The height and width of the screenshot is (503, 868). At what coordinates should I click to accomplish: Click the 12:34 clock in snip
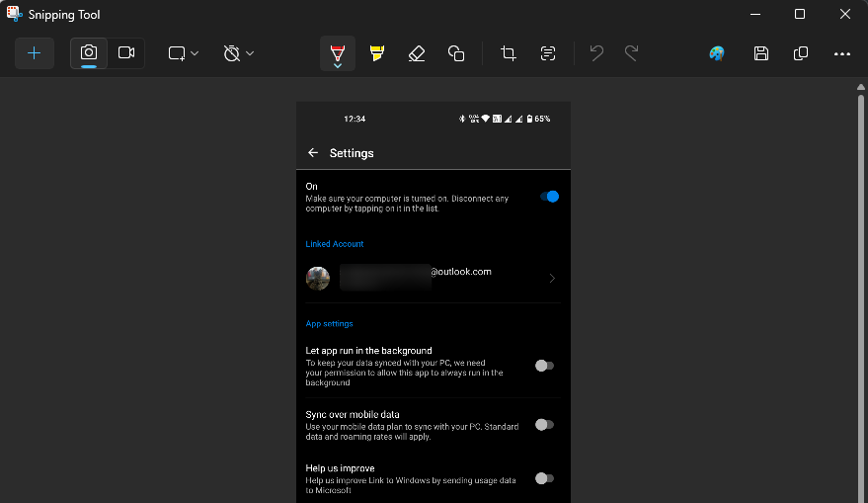pyautogui.click(x=355, y=119)
